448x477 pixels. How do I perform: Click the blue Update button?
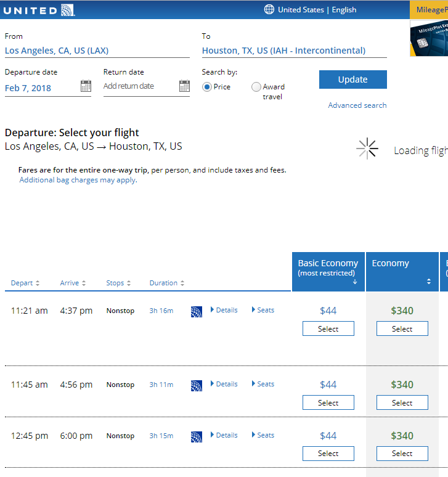353,79
